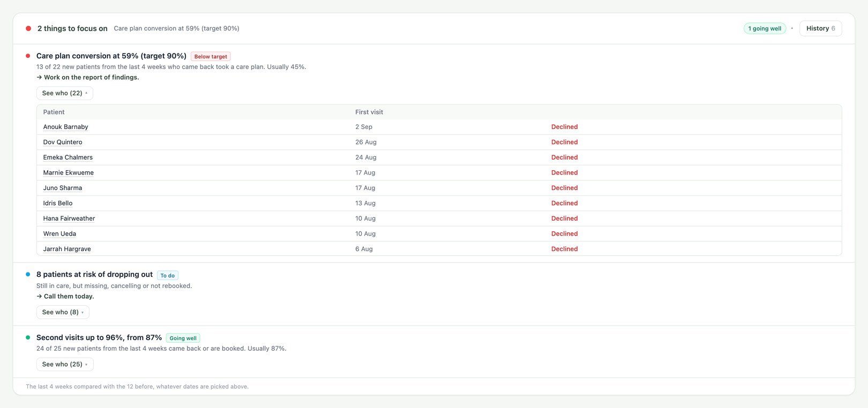Image resolution: width=868 pixels, height=408 pixels.
Task: Collapse the panel with the header caret
Action: pyautogui.click(x=792, y=28)
